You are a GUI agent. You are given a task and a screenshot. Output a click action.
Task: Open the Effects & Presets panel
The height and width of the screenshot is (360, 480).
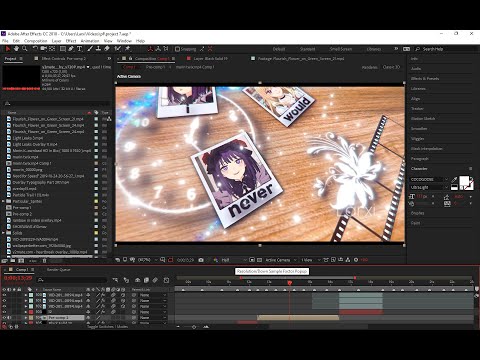tap(425, 79)
